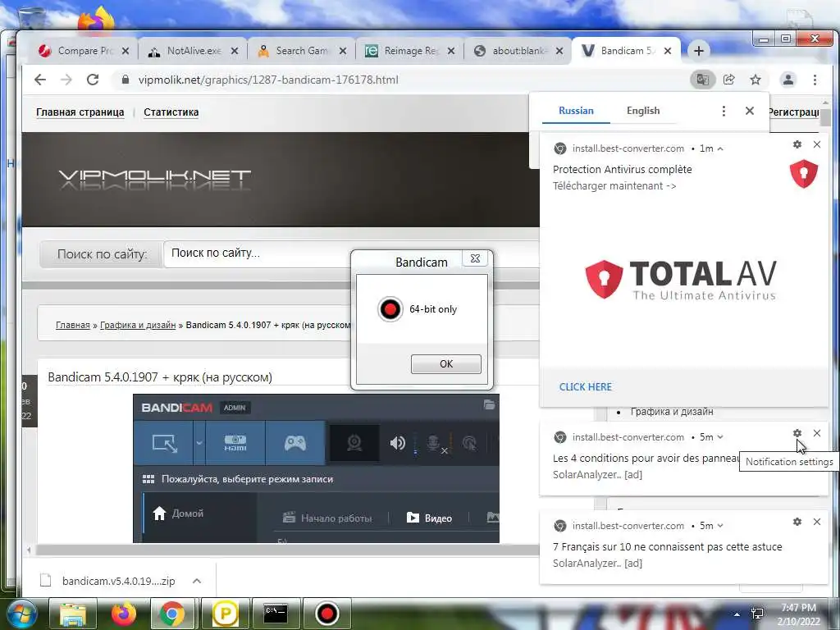Open Главная breadcrumb link

(x=73, y=325)
